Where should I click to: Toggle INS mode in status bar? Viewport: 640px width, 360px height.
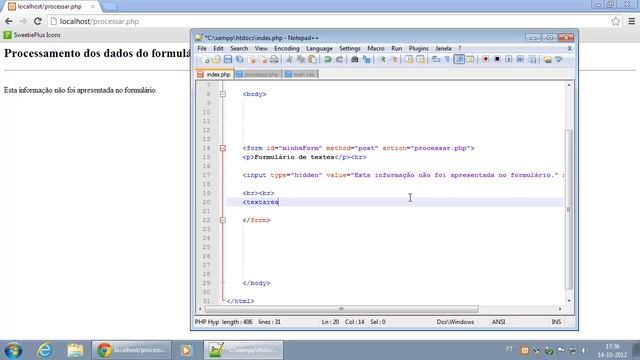coord(556,322)
